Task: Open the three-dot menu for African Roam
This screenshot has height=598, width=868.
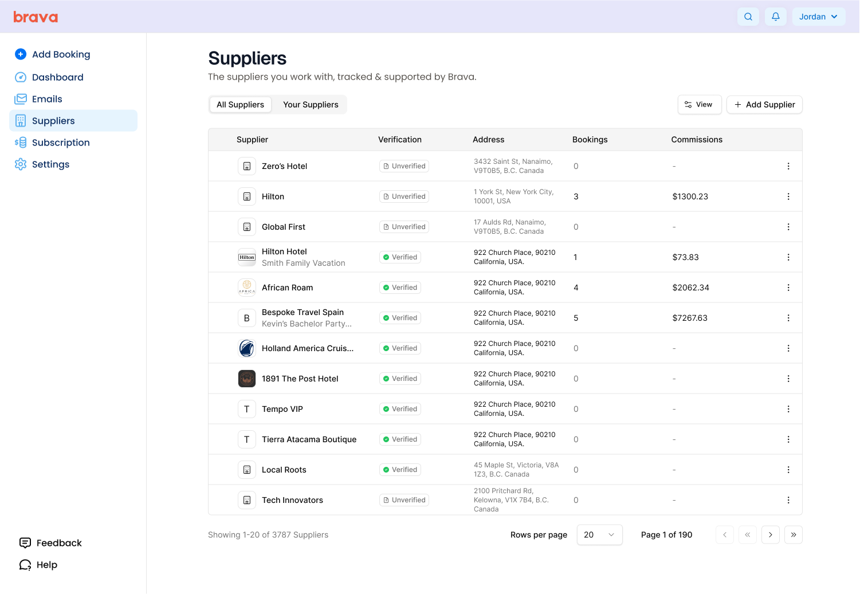Action: coord(788,288)
